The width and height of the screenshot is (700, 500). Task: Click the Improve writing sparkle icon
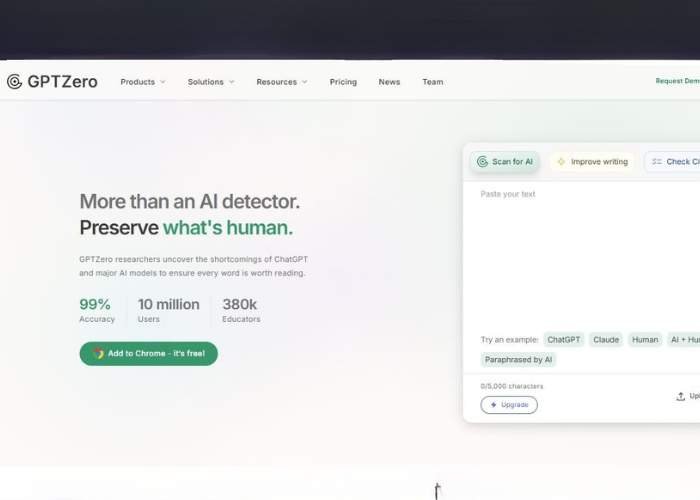point(561,162)
